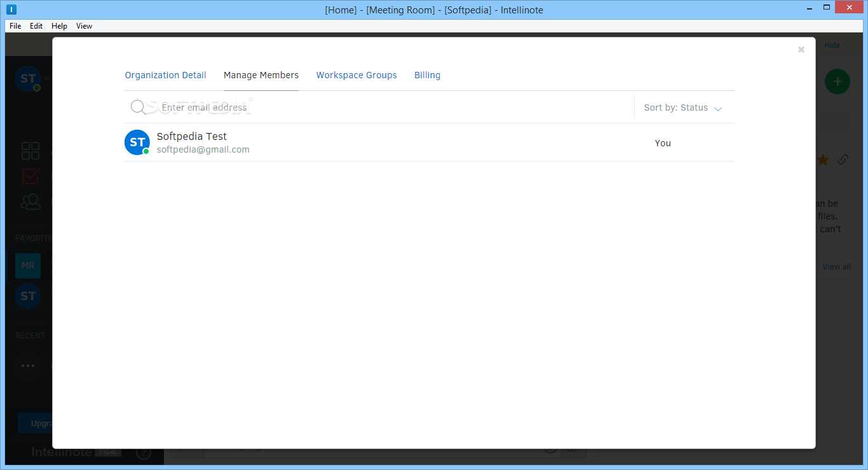Click the link chain icon
This screenshot has width=868, height=470.
[843, 160]
